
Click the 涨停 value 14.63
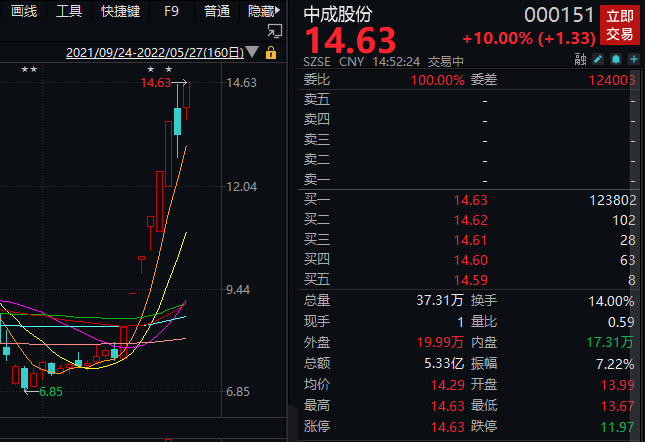[x=447, y=427]
